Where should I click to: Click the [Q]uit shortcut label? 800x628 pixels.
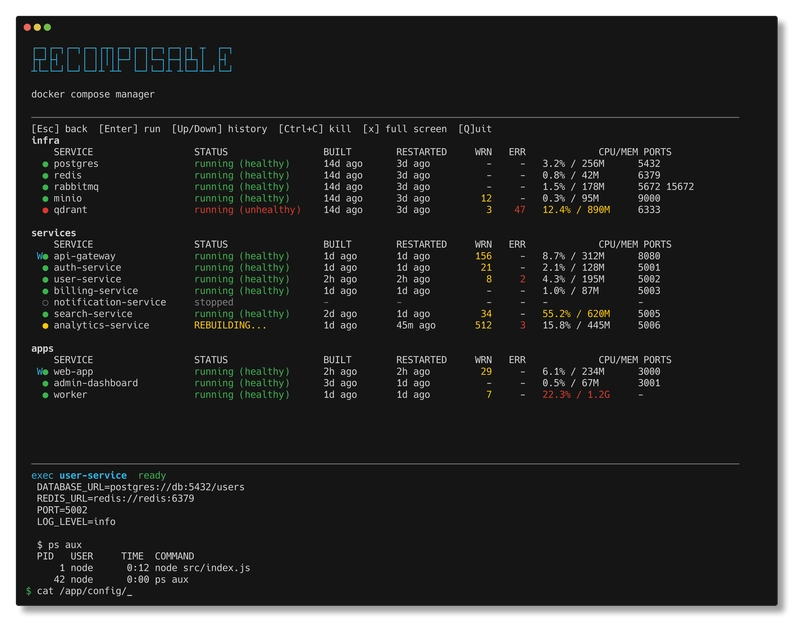click(475, 129)
